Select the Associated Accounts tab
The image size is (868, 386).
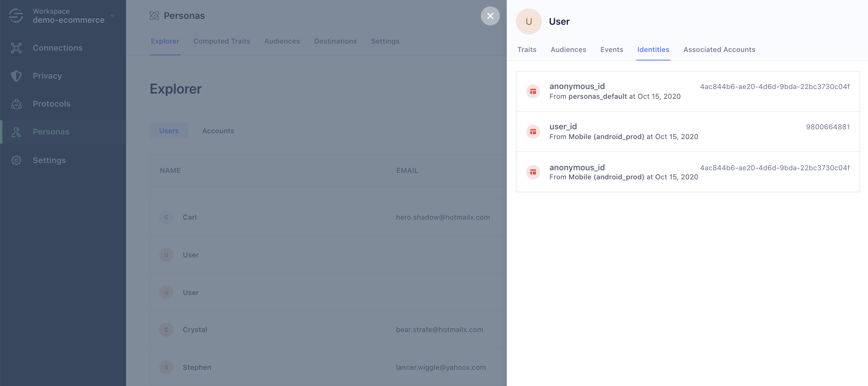pos(719,50)
